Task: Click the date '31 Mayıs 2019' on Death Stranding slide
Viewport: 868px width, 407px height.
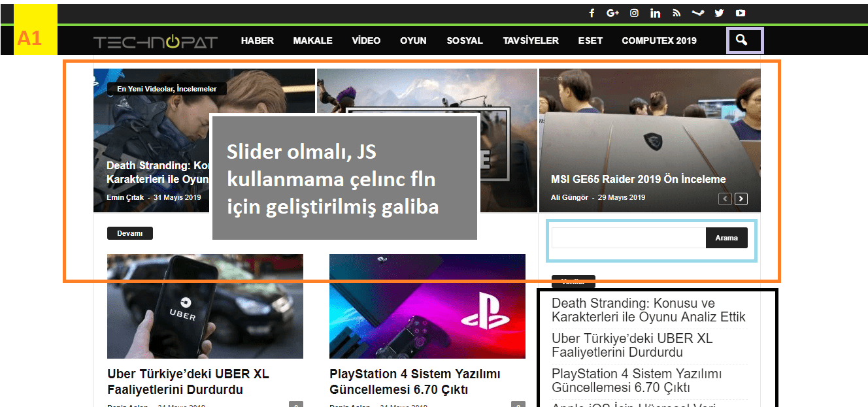Action: 177,197
